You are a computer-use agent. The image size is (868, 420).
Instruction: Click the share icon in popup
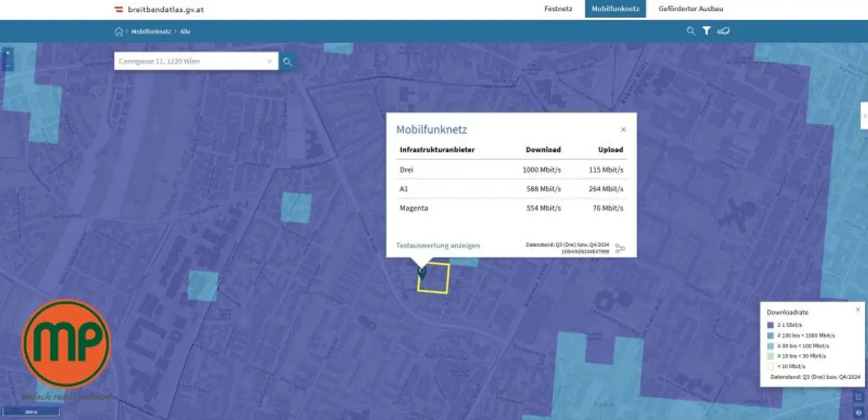click(620, 248)
